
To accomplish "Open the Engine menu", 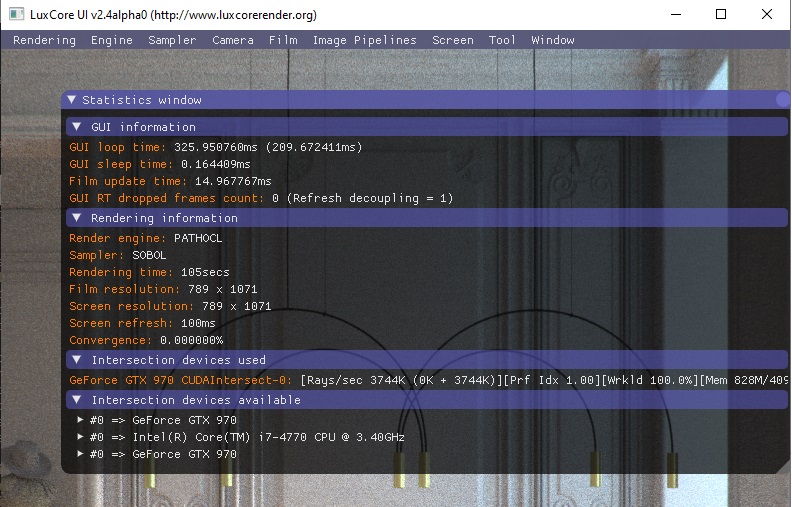I will (112, 40).
